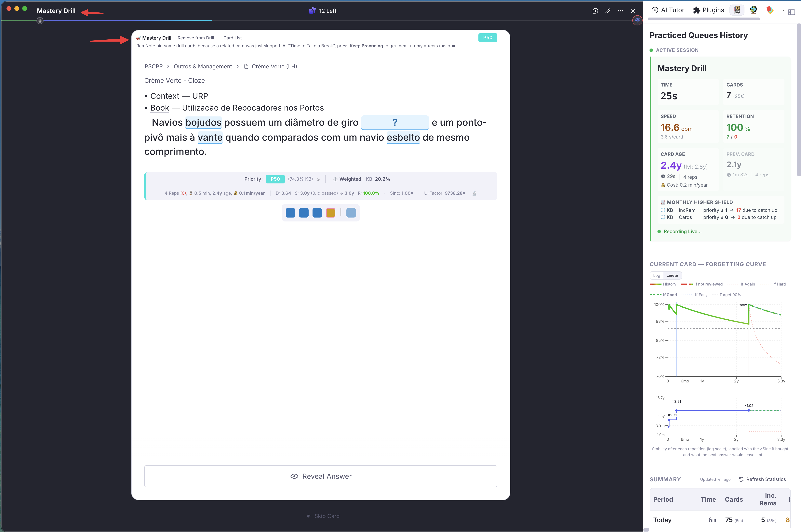
Task: Click the word bojudos in the card
Action: [203, 123]
